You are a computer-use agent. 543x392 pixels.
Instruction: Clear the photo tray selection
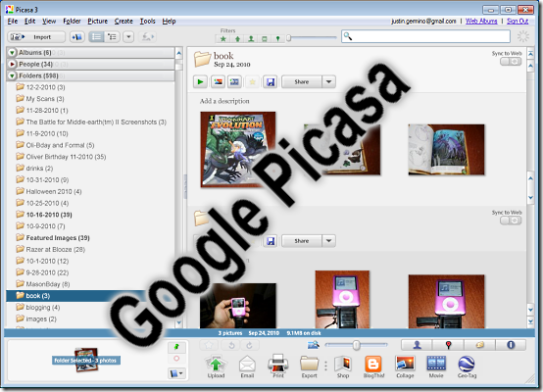[176, 359]
